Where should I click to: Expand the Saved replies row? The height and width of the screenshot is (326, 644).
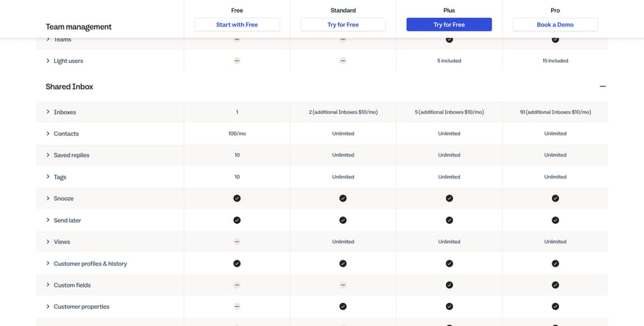[x=48, y=155]
